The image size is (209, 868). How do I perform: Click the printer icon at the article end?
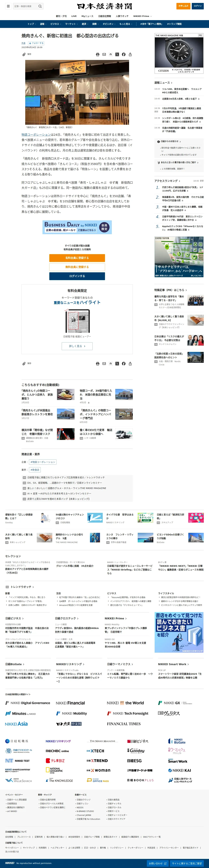(98, 364)
